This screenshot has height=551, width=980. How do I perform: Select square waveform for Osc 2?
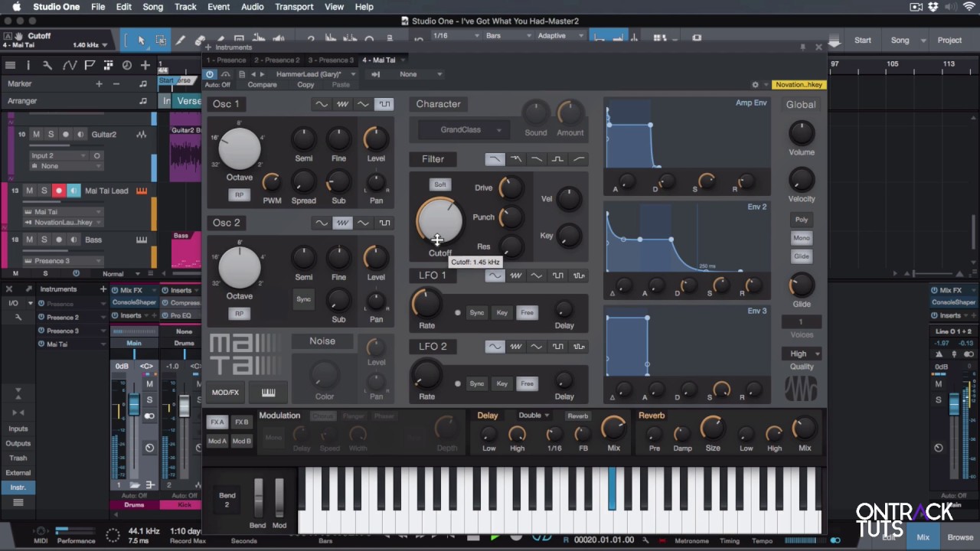pyautogui.click(x=384, y=223)
